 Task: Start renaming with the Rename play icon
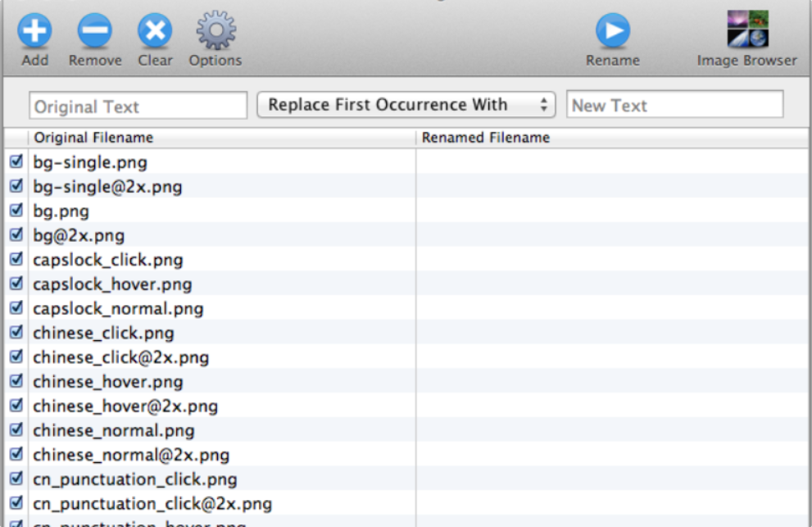tap(613, 30)
